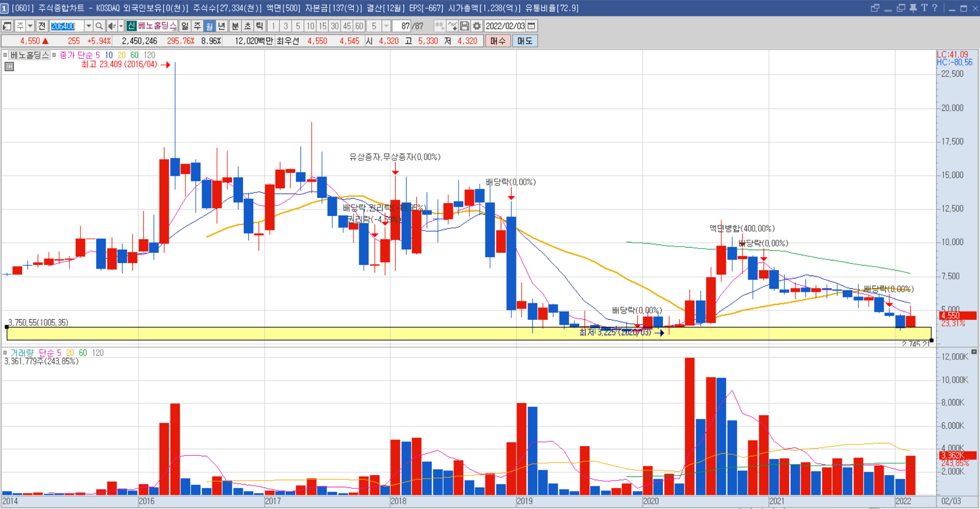Click the red 4,550 current price tag
The image size is (980, 509).
(x=957, y=316)
